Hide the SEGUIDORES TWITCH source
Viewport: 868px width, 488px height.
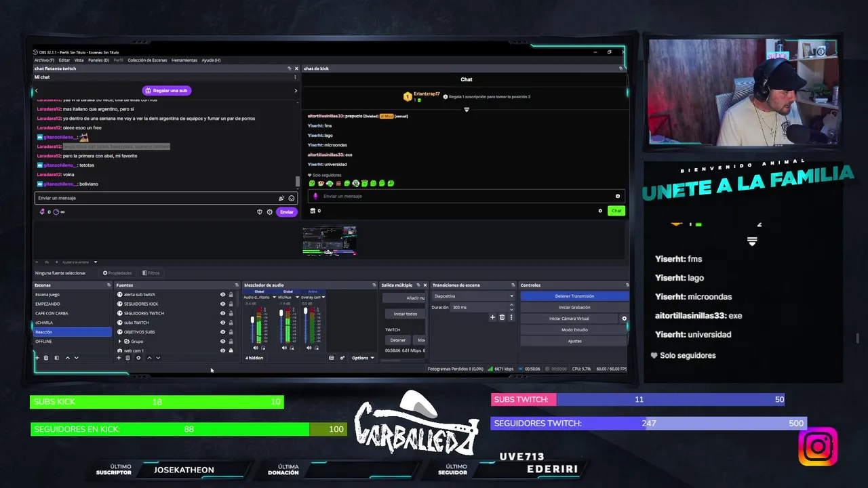coord(222,313)
